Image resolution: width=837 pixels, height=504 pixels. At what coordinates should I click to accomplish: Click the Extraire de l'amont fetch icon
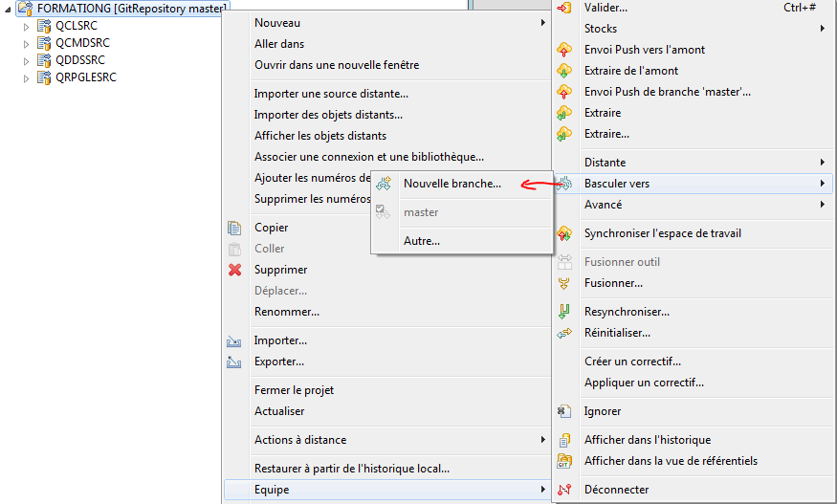[x=564, y=71]
